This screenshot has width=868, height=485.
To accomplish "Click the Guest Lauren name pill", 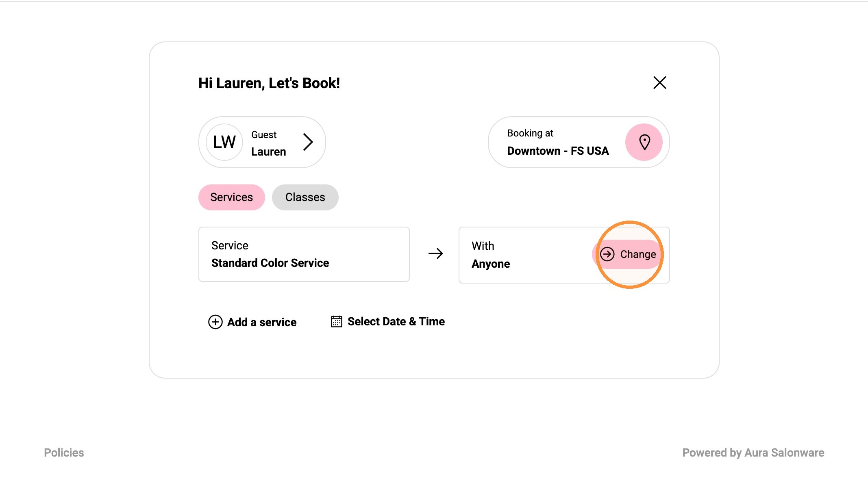I will [x=262, y=142].
